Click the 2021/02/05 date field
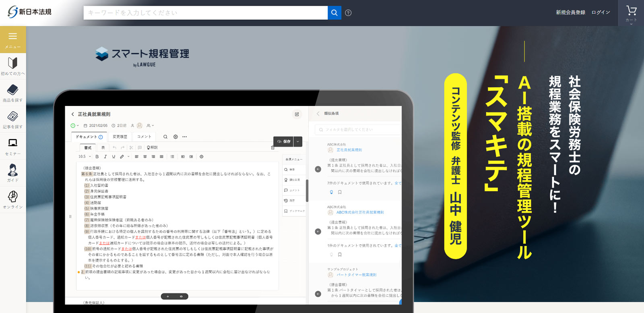644x313 pixels. pyautogui.click(x=96, y=126)
